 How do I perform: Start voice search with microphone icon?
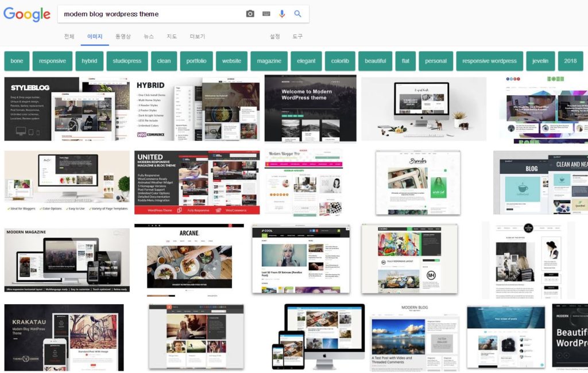tap(282, 14)
